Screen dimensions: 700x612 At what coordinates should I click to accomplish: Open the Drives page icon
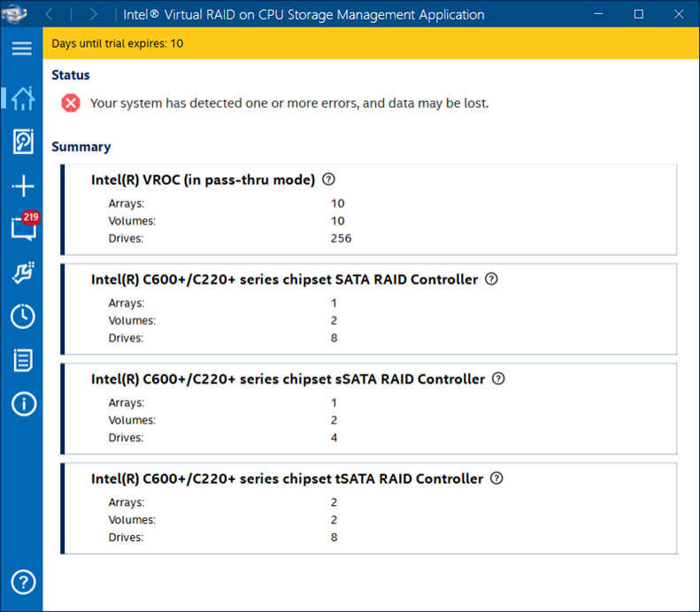(x=22, y=142)
